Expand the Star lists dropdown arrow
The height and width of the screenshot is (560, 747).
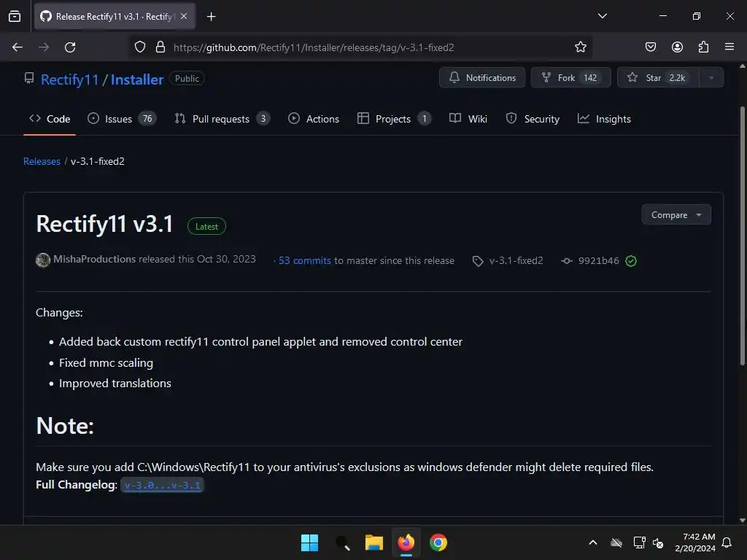[x=711, y=77]
